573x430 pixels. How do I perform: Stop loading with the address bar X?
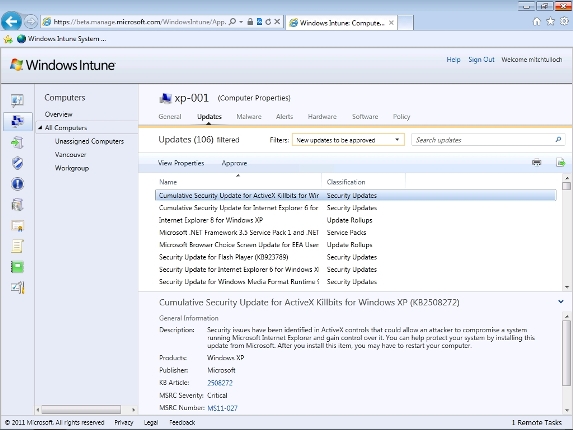(x=277, y=22)
